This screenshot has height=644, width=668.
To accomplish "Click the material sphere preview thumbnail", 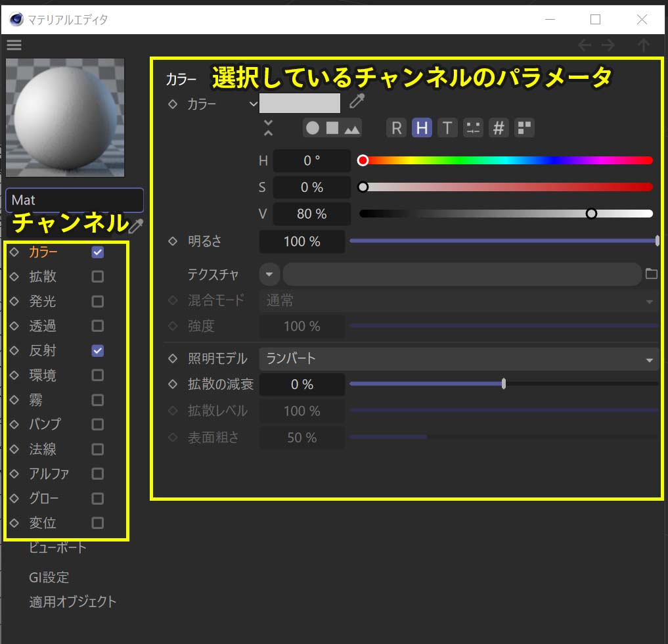I will (65, 118).
